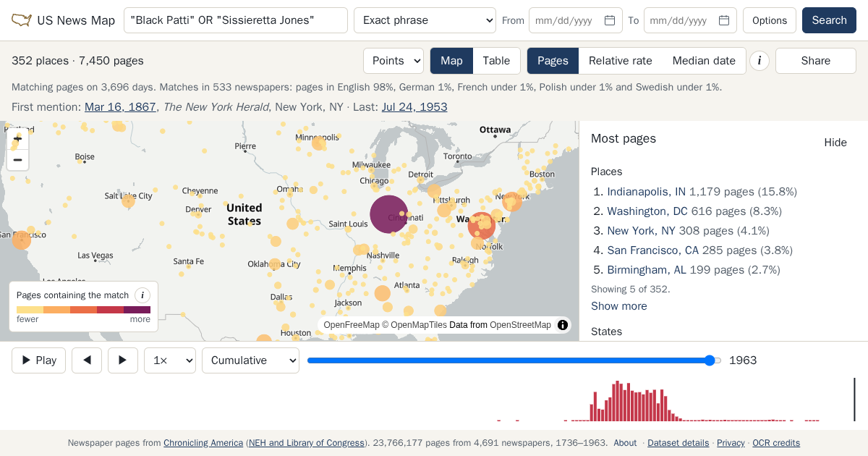868x456 pixels.
Task: Click the '352 places · 7,450 pages' summary
Action: [77, 61]
